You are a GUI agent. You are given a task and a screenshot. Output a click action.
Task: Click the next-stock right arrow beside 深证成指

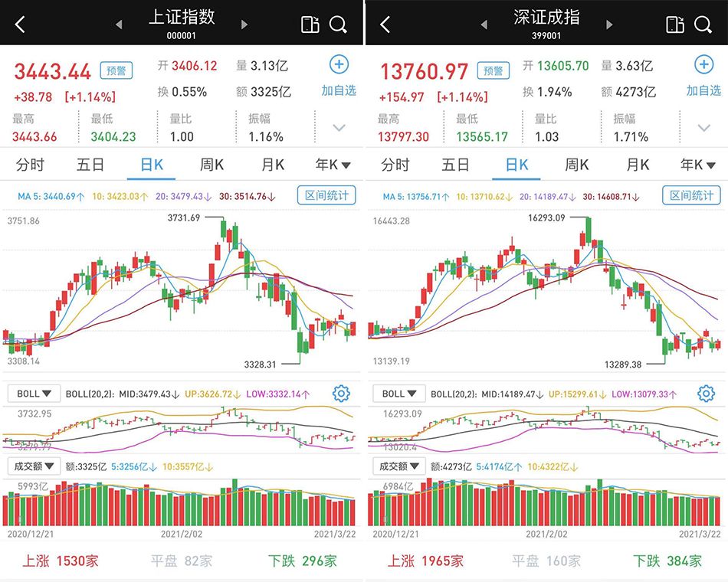[609, 24]
